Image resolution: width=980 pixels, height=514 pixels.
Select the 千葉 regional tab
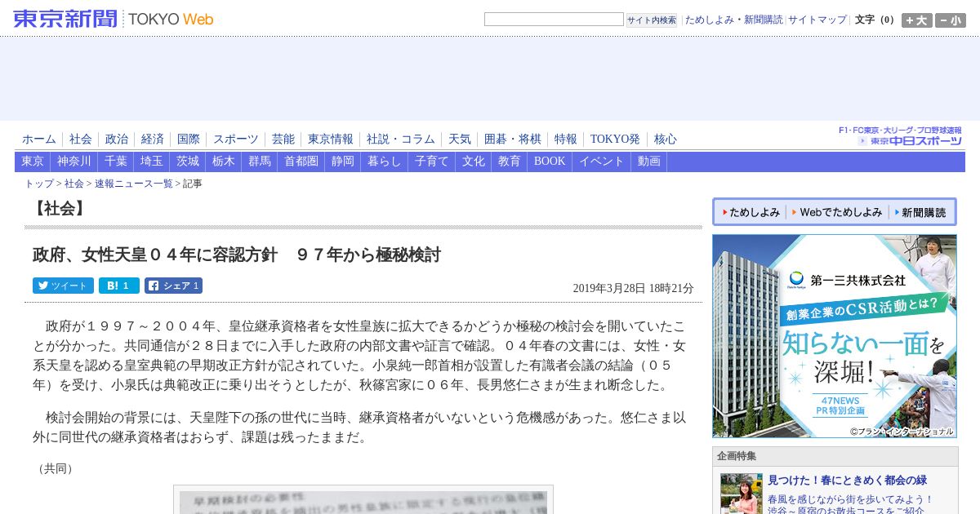pyautogui.click(x=116, y=162)
